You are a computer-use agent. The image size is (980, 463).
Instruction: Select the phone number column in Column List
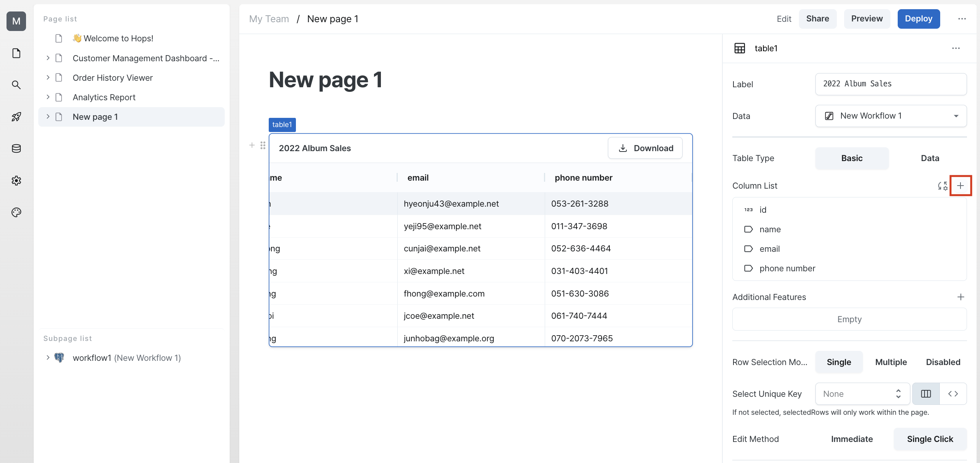coord(849,268)
